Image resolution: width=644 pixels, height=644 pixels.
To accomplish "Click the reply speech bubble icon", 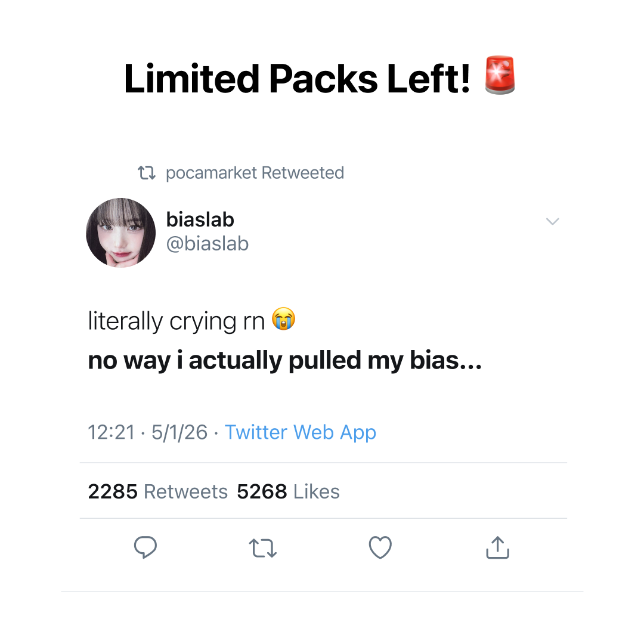I will (145, 547).
